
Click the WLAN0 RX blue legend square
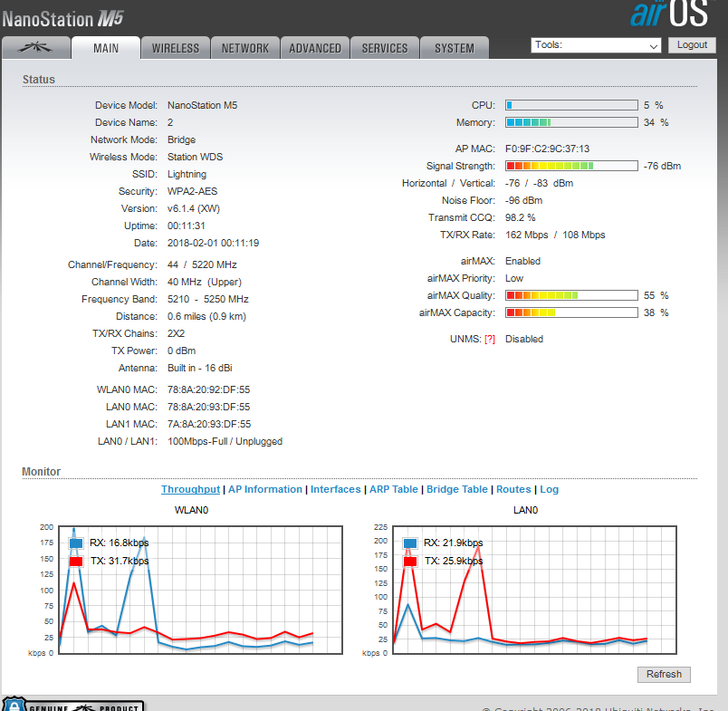pyautogui.click(x=76, y=543)
